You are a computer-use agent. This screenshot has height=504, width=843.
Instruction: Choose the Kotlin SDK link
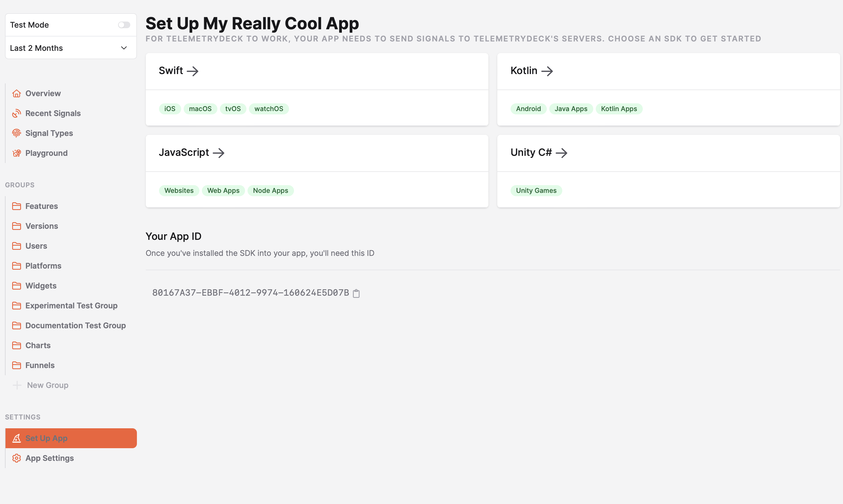click(532, 71)
